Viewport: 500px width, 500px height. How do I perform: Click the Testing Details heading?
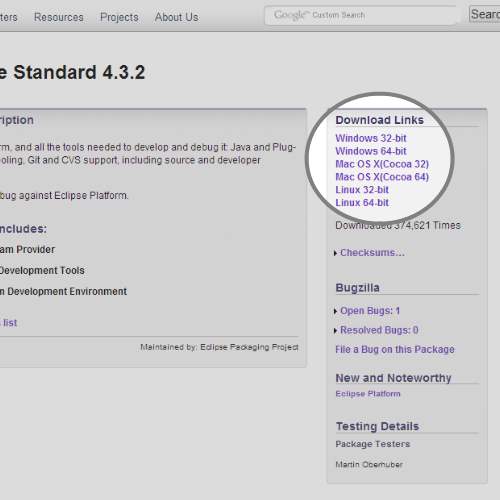(377, 426)
